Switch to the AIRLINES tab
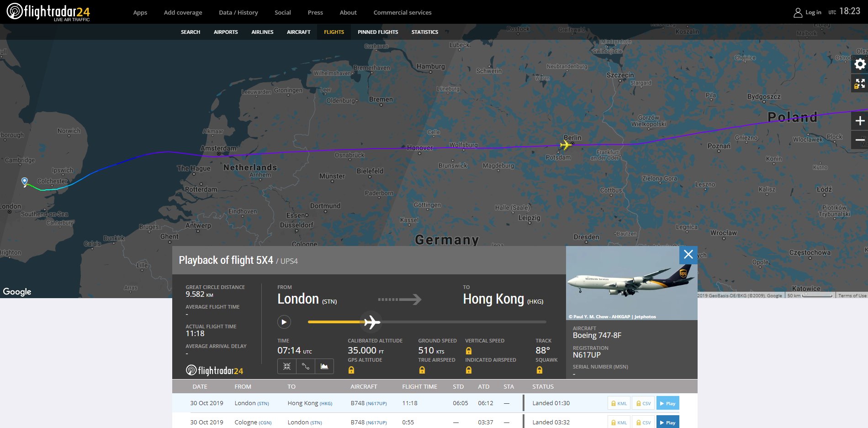This screenshot has height=428, width=868. (262, 32)
